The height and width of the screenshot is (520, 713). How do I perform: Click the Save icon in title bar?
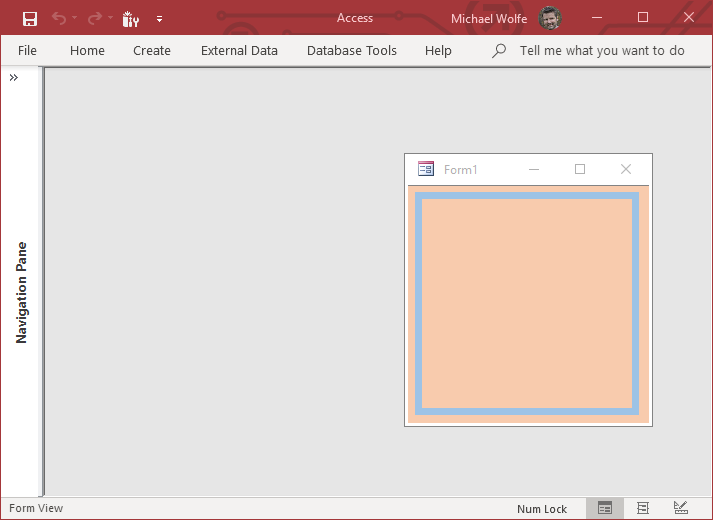tap(30, 19)
